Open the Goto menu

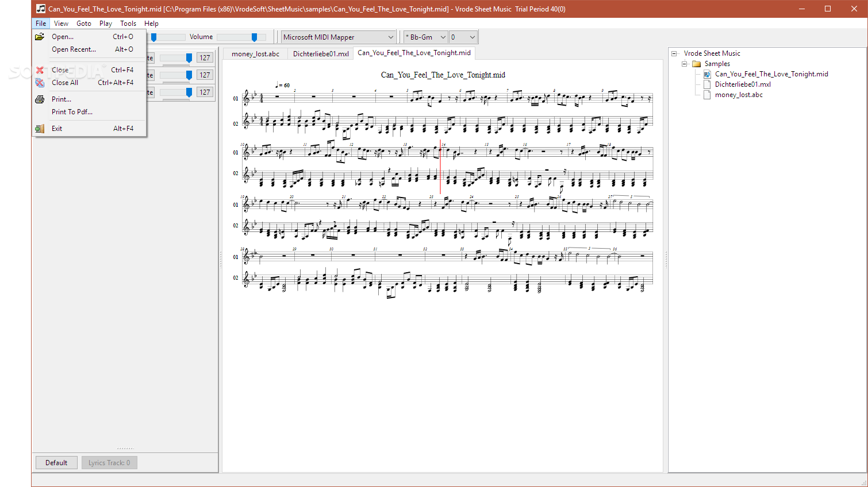coord(84,24)
